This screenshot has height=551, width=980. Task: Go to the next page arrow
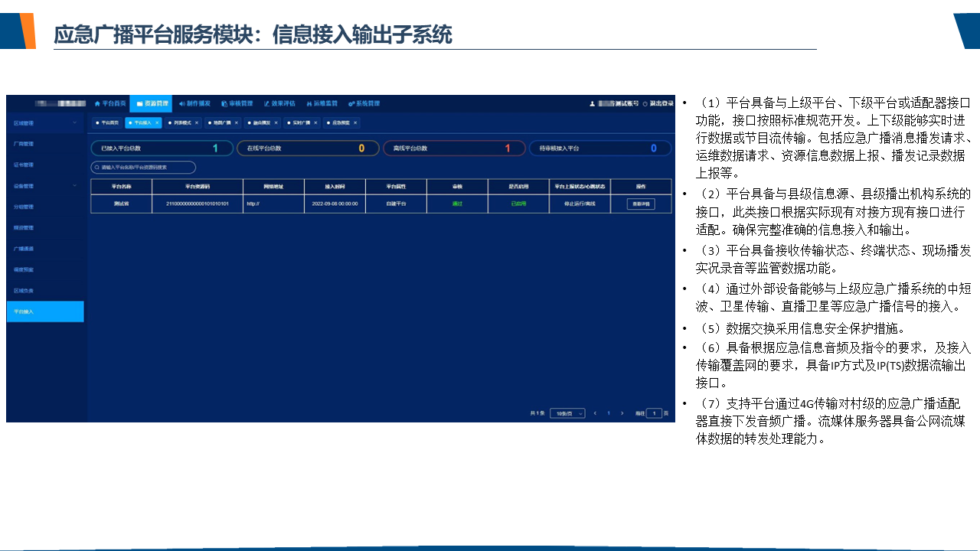[622, 413]
